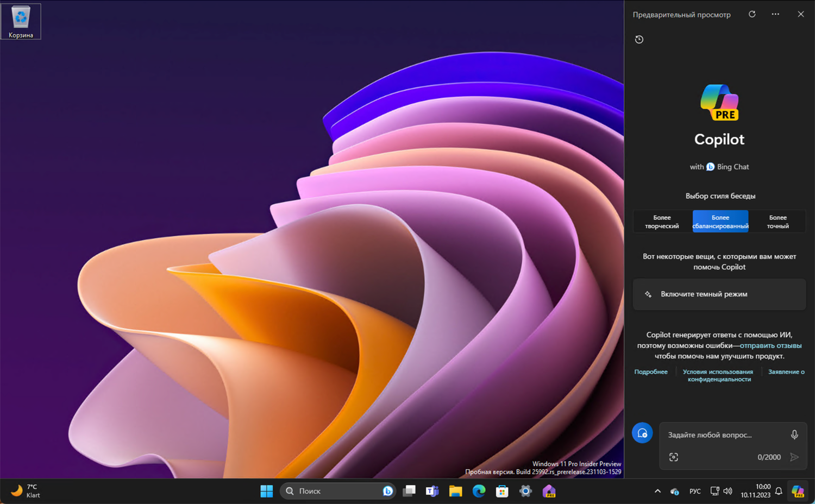Screen dimensions: 815x504
Task: Click the Copilot PRE logo
Action: click(719, 103)
